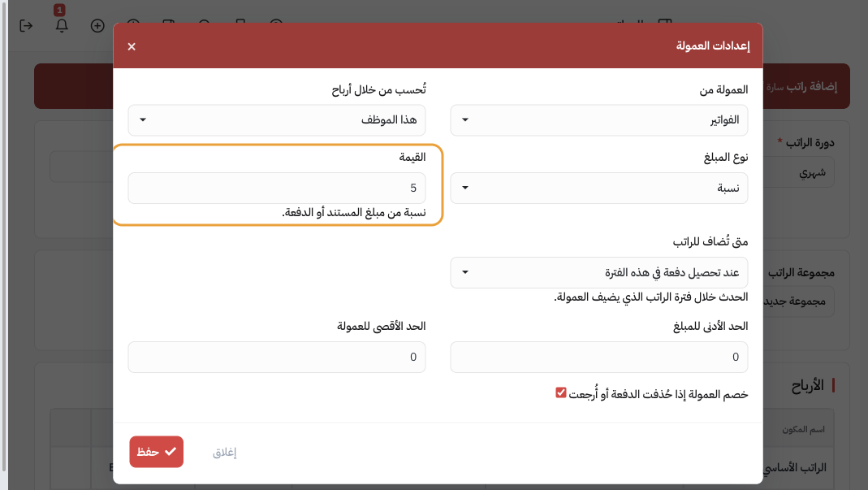
Task: Click the القيمة input field containing 5
Action: click(x=277, y=188)
